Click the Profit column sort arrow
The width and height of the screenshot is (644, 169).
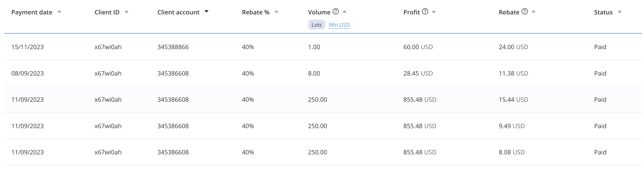tap(434, 12)
